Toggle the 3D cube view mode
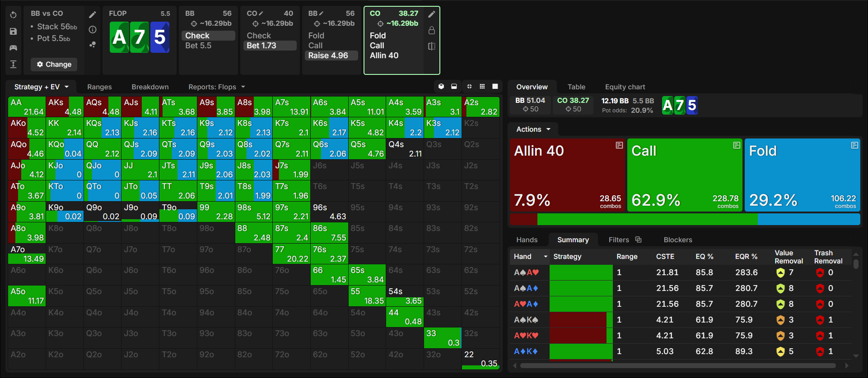Viewport: 868px width, 378px height. (441, 87)
